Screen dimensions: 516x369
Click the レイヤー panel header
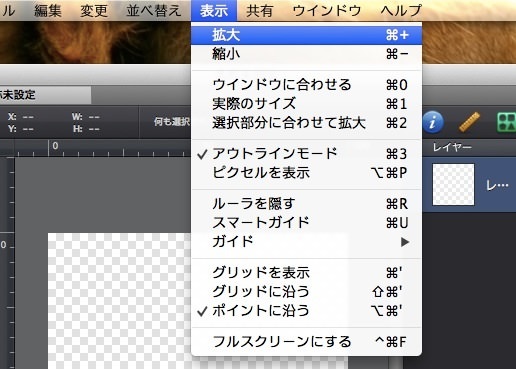[x=452, y=147]
